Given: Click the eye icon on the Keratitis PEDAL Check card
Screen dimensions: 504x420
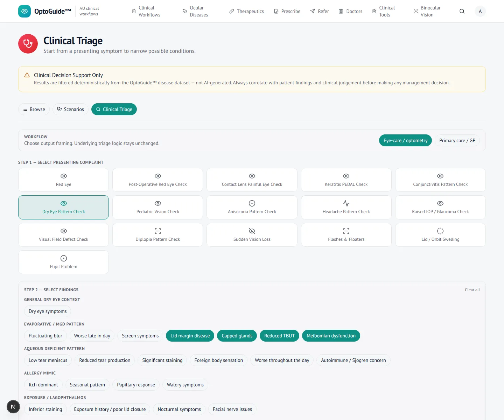Looking at the screenshot, I should [346, 176].
